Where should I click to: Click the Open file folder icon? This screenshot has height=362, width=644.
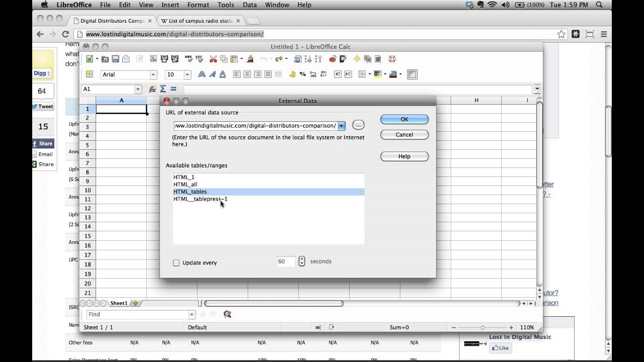105,59
